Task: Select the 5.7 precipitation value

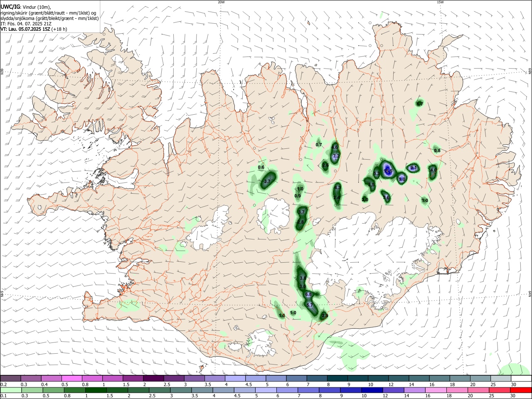Action: [310, 305]
